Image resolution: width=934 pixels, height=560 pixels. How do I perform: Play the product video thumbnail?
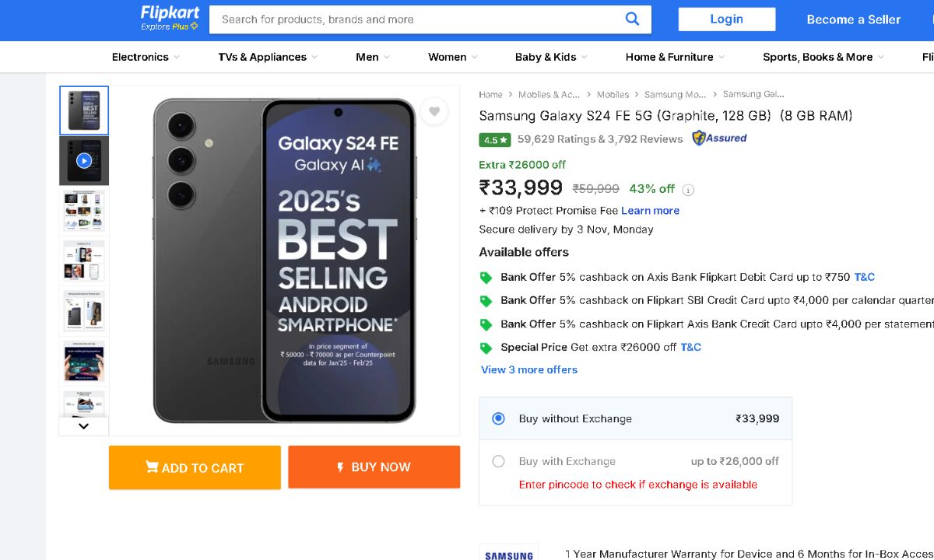click(x=84, y=161)
